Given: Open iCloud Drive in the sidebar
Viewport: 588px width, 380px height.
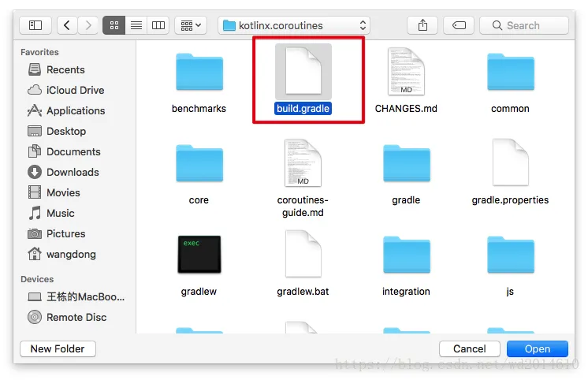Looking at the screenshot, I should [x=66, y=90].
